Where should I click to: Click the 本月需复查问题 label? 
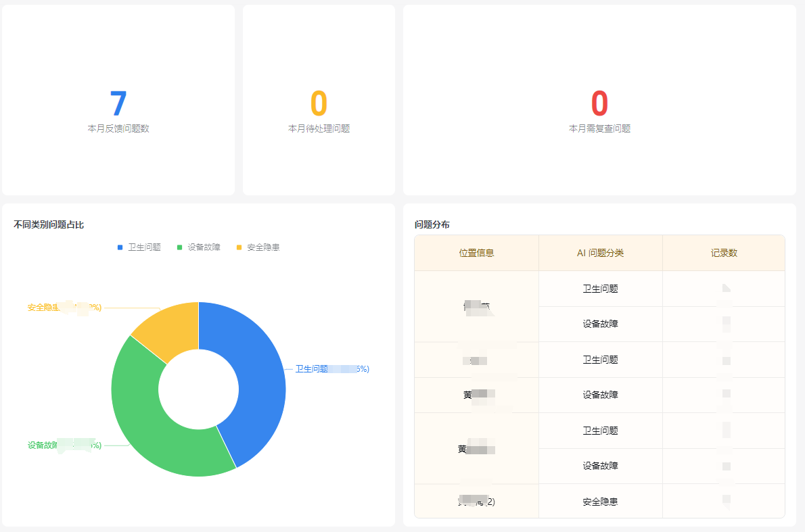click(599, 128)
